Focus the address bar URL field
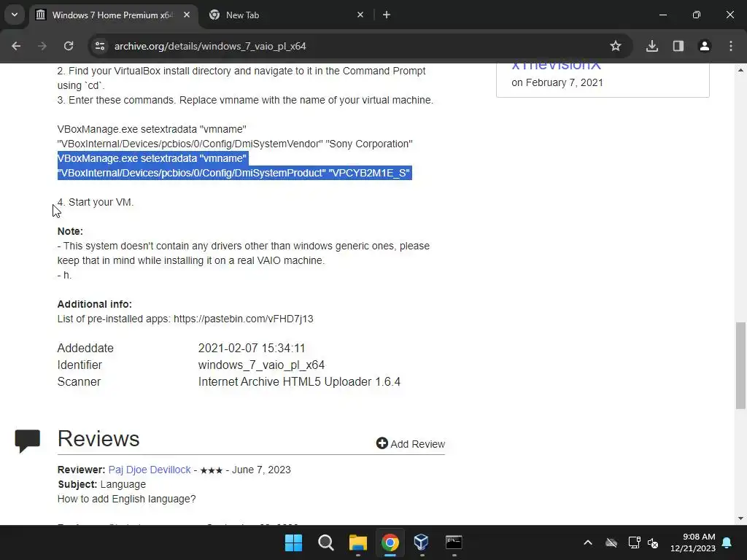Image resolution: width=747 pixels, height=560 pixels. click(352, 46)
